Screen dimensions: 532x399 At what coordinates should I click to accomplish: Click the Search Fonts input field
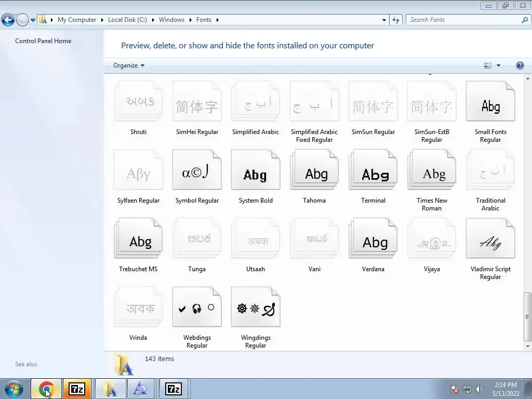coord(463,20)
